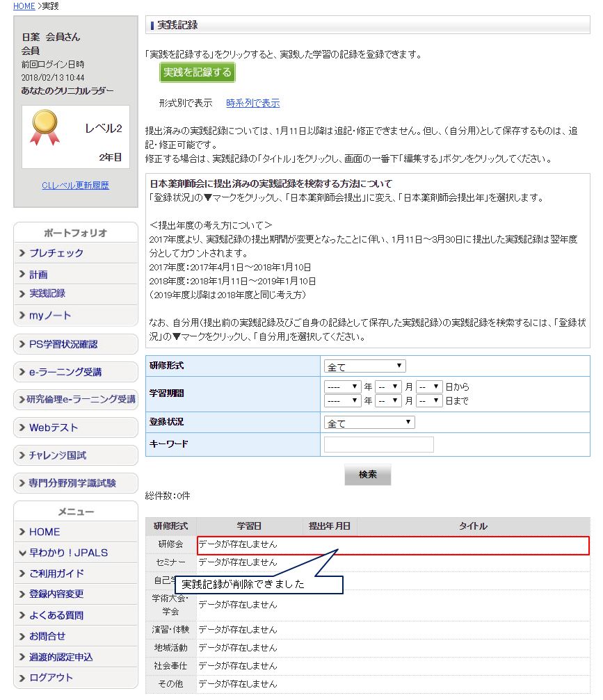This screenshot has width=603, height=700.
Task: Open チャレンジ国試 sidebar item
Action: coord(76,455)
